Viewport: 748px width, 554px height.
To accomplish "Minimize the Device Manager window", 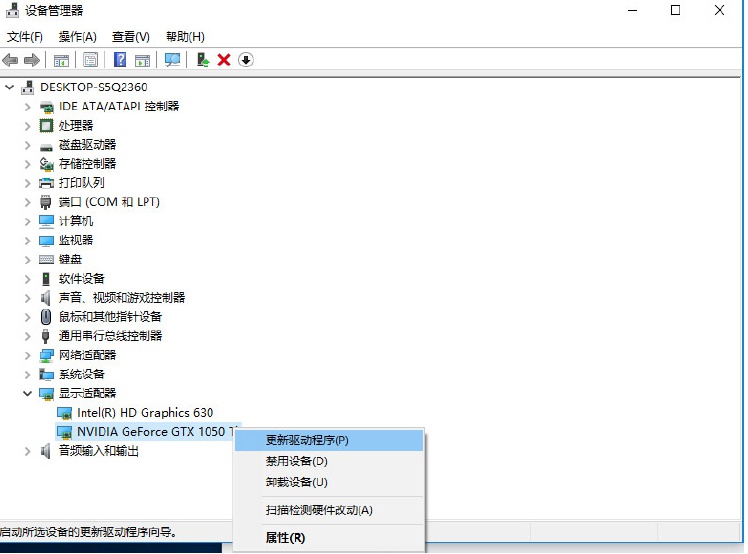I will (x=633, y=10).
